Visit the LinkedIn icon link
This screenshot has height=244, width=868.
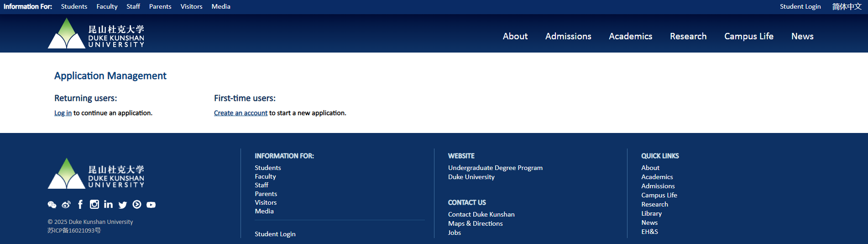pyautogui.click(x=108, y=204)
